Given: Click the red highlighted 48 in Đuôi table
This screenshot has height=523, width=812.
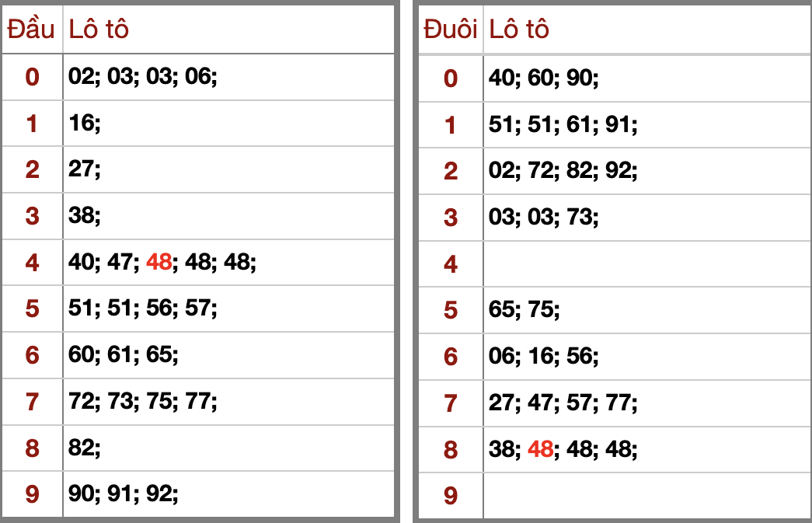Looking at the screenshot, I should tap(540, 449).
